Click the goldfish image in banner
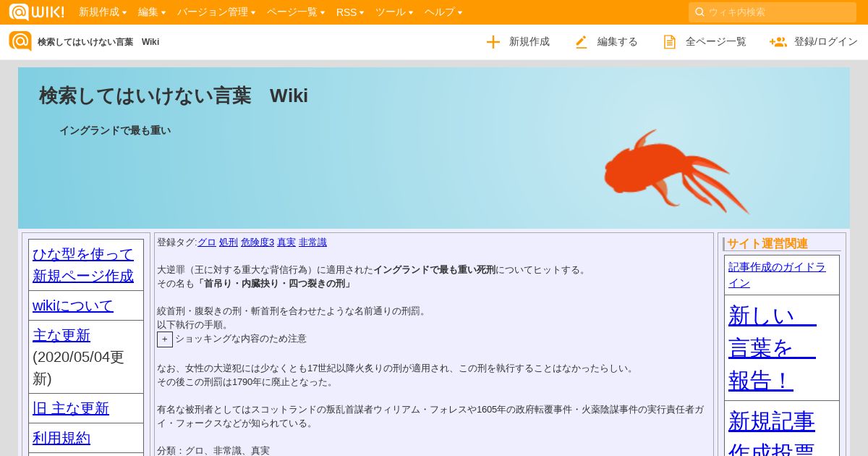This screenshot has width=868, height=456. tap(676, 172)
